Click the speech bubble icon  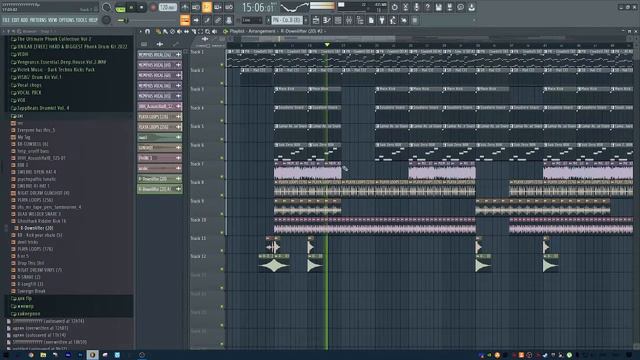(x=460, y=7)
